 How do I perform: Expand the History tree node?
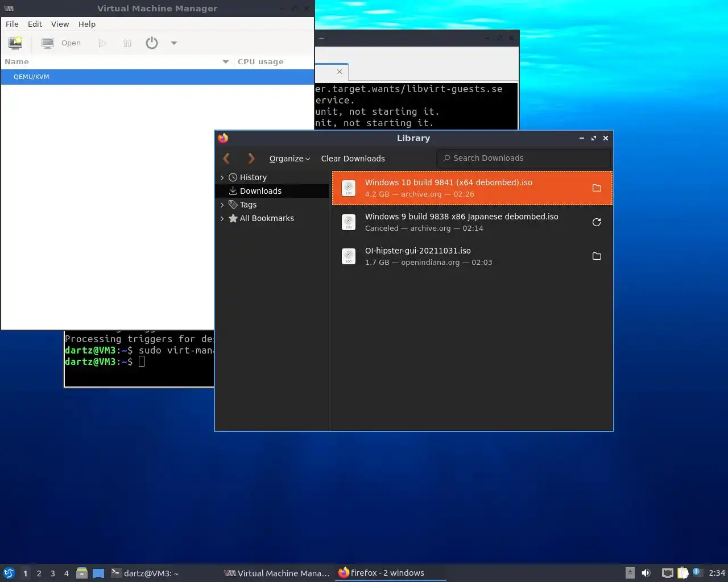tap(222, 177)
